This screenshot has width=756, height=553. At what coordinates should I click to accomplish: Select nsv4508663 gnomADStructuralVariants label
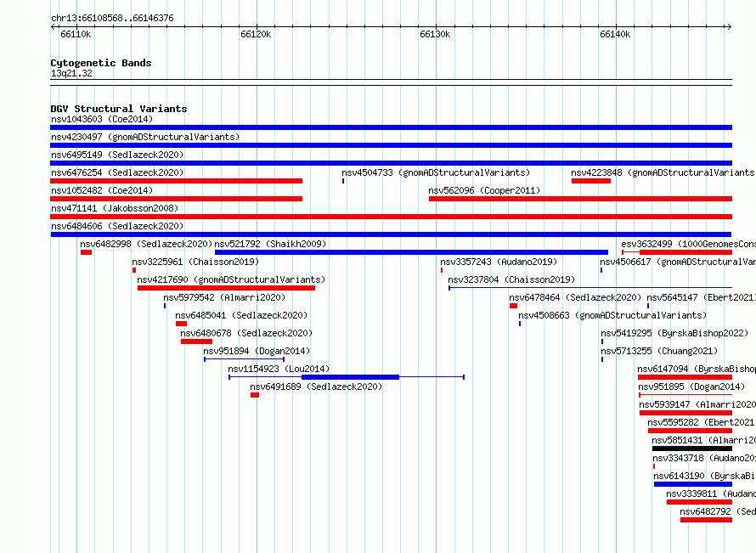[x=612, y=315]
